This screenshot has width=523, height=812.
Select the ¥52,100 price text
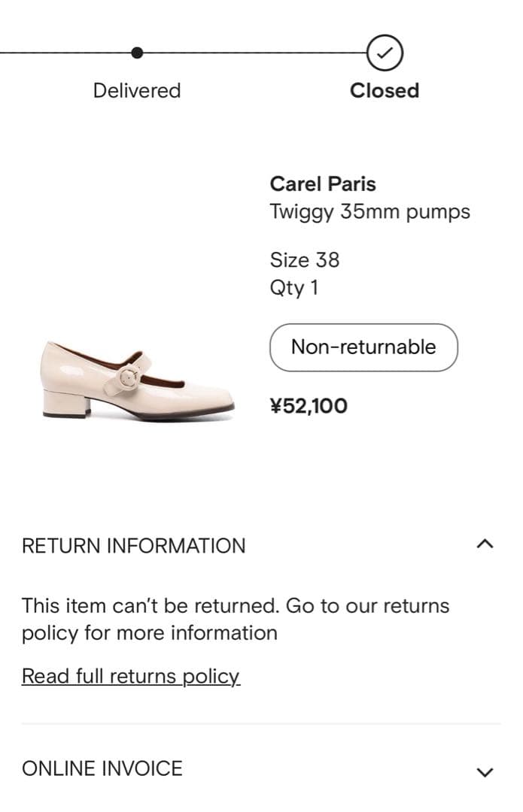point(309,406)
